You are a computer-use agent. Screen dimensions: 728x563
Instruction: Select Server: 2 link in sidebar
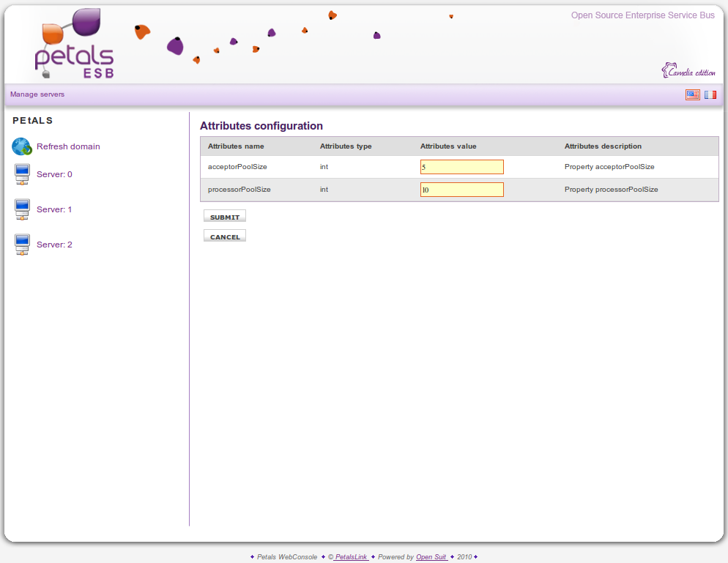pos(54,245)
